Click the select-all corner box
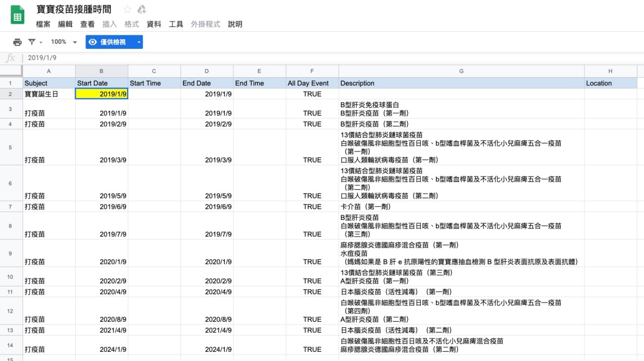Screen dimensions: 644x361 [11, 71]
